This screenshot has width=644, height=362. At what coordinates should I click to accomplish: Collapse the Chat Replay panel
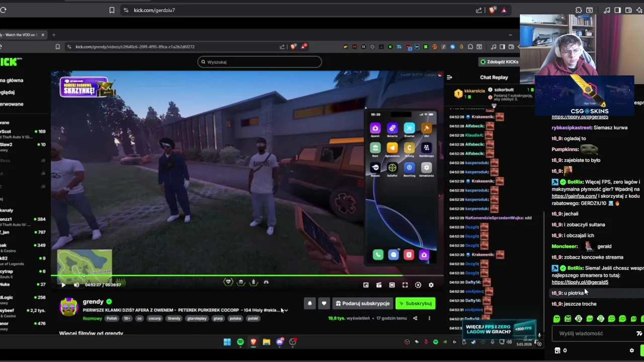point(449,77)
